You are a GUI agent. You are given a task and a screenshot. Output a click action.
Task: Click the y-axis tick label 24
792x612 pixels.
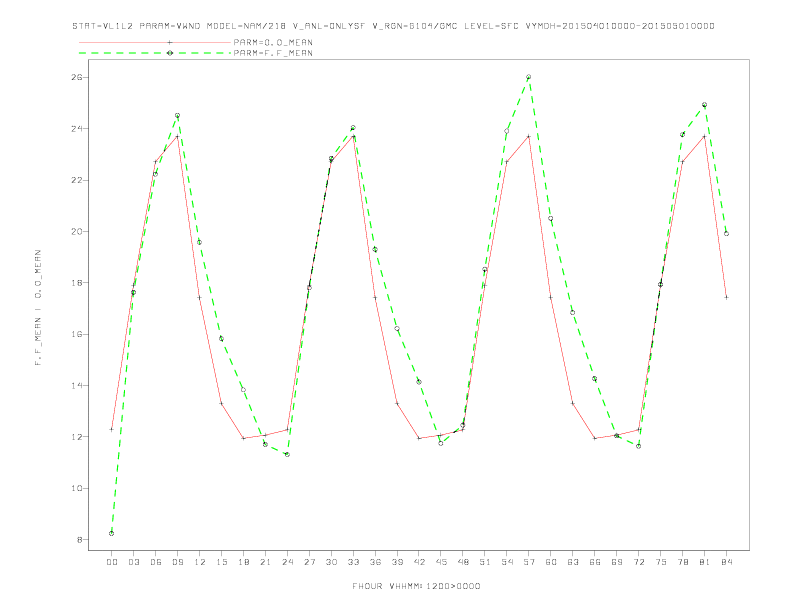(77, 129)
